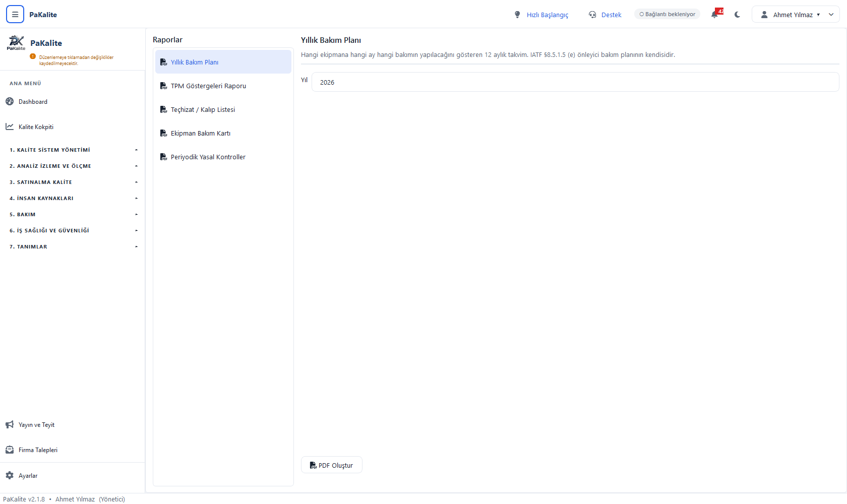The height and width of the screenshot is (504, 847).
Task: Click the Dashboard gauge icon
Action: coord(10,101)
